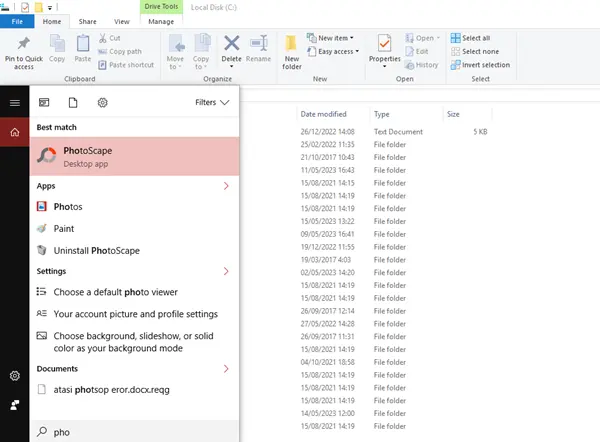Choose Copy path command
This screenshot has height=442, width=600.
tap(120, 51)
